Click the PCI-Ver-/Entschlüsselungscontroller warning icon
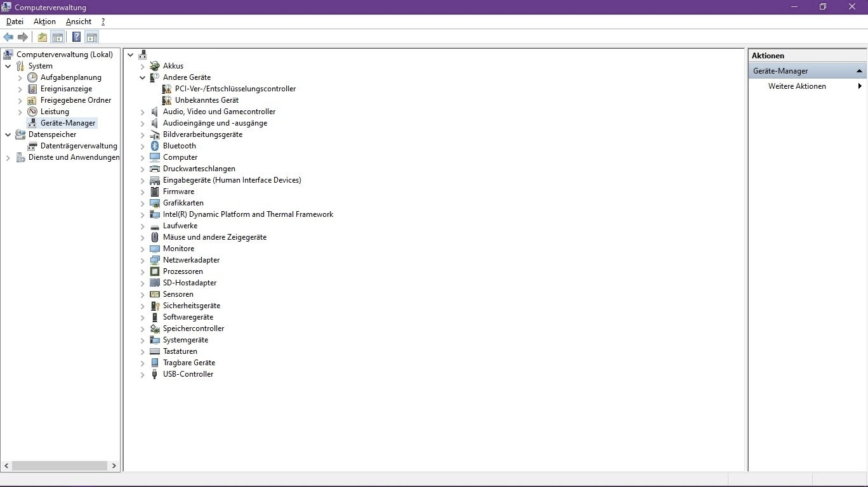This screenshot has height=487, width=868. [x=167, y=89]
